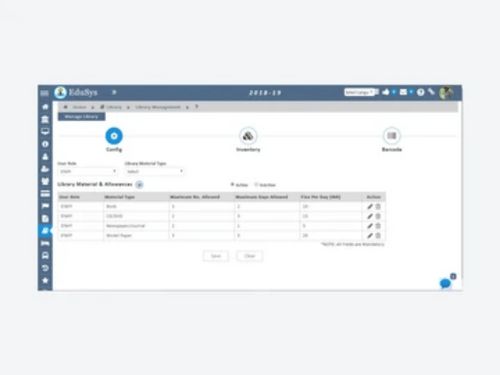Open Home in the sidebar
The height and width of the screenshot is (375, 500).
click(45, 107)
